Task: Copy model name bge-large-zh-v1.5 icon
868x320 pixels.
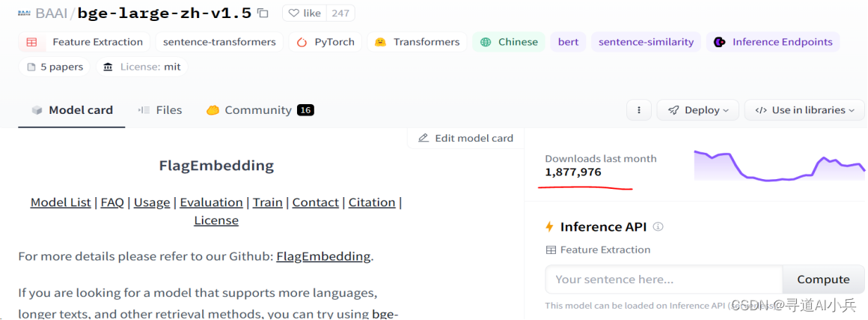Action: tap(263, 13)
